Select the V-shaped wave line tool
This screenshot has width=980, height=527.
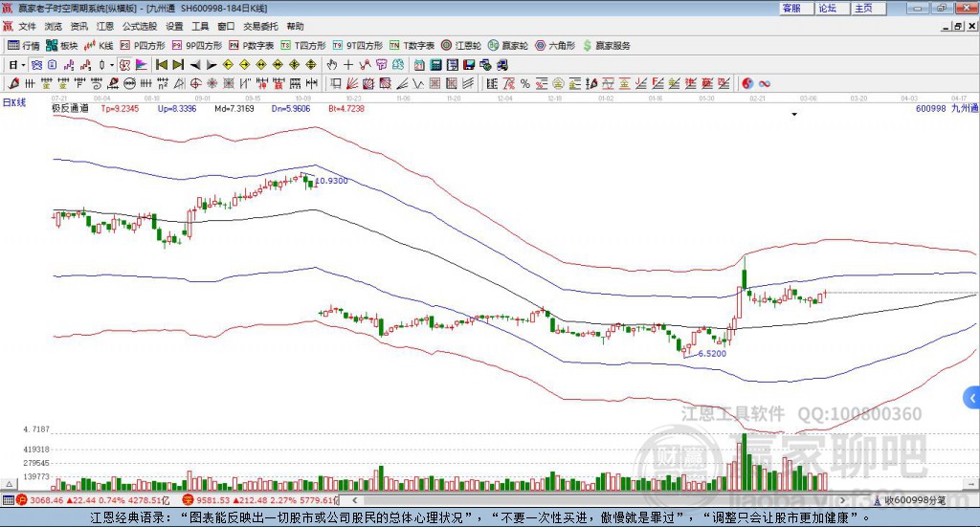pyautogui.click(x=418, y=83)
